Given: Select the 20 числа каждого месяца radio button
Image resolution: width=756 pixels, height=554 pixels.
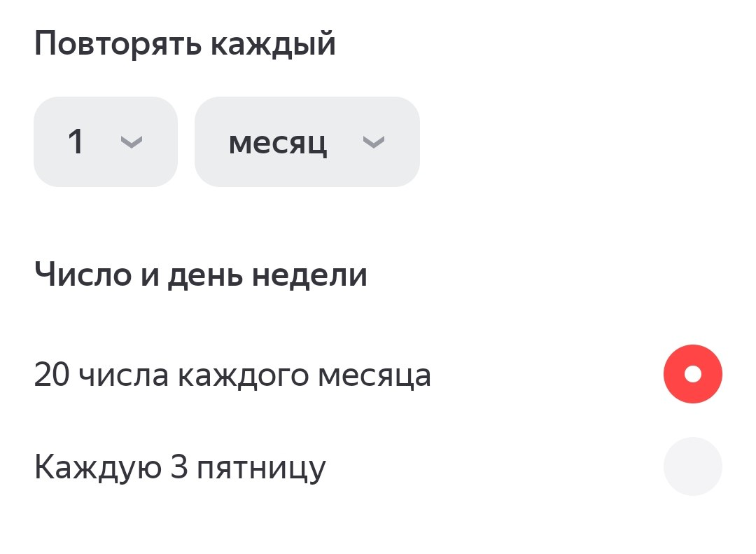Looking at the screenshot, I should (692, 374).
